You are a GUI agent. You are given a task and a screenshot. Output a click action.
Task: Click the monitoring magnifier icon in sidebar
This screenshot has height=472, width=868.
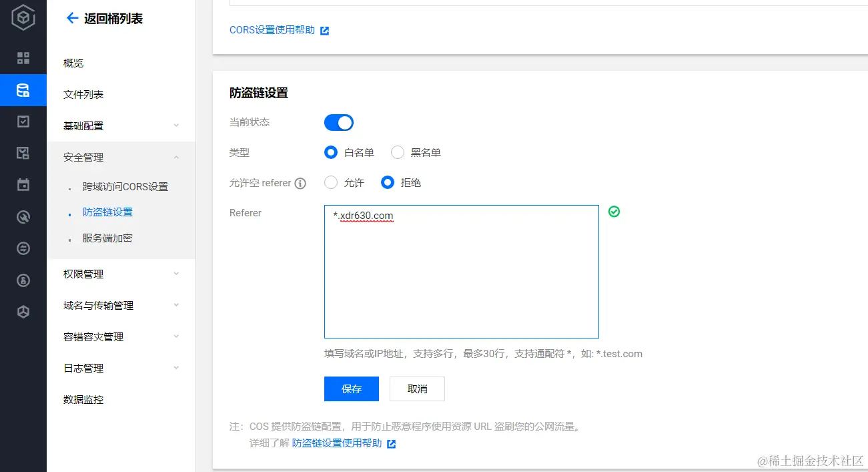23,216
